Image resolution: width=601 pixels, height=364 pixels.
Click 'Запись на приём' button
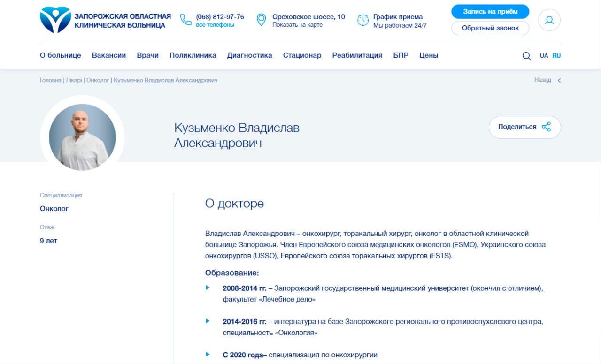click(490, 12)
